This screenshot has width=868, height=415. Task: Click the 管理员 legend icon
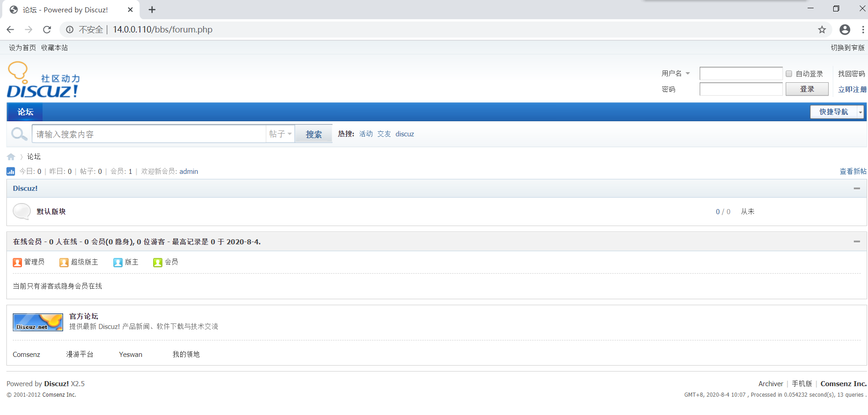(17, 262)
